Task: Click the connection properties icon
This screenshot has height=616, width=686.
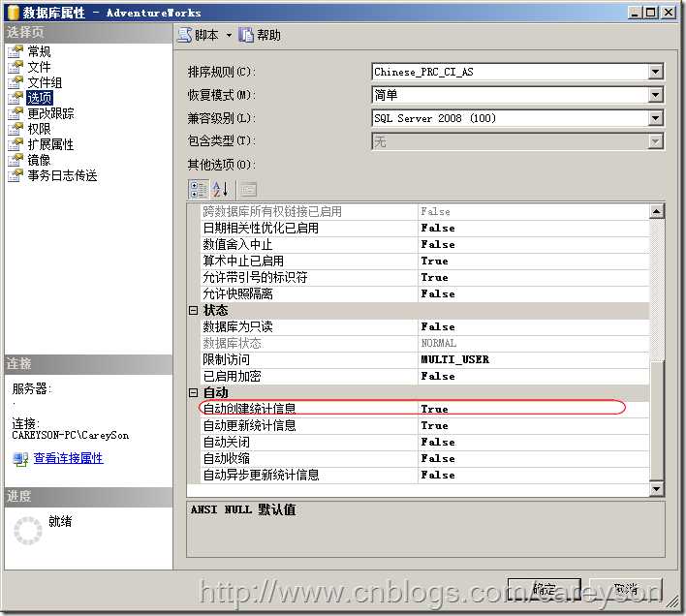Action: (x=20, y=459)
